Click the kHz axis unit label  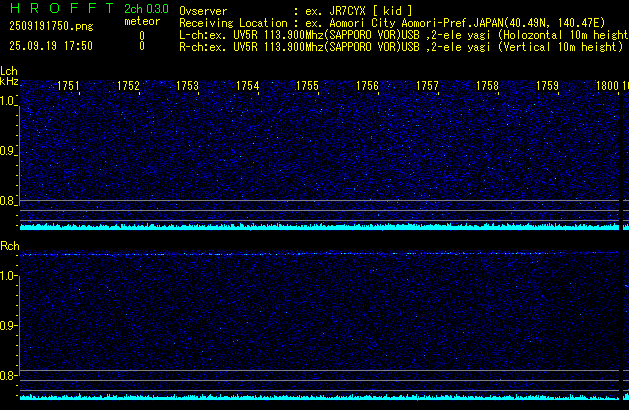coord(9,81)
